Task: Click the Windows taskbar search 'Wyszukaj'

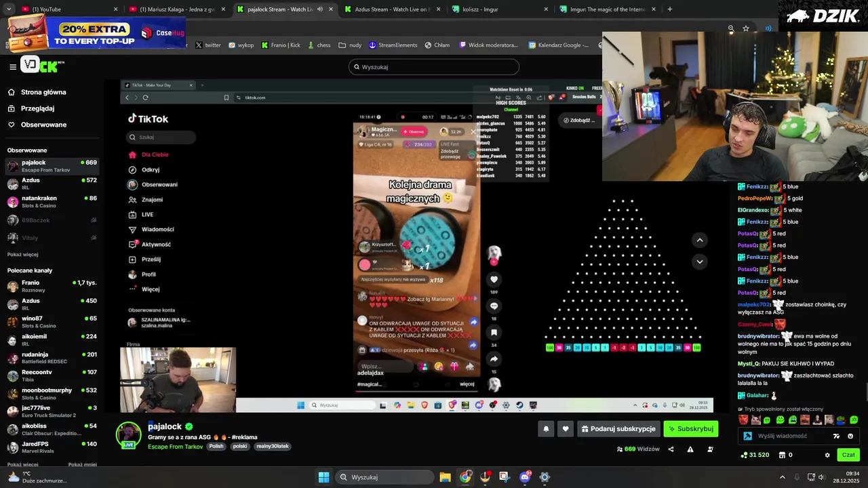Action: point(385,477)
